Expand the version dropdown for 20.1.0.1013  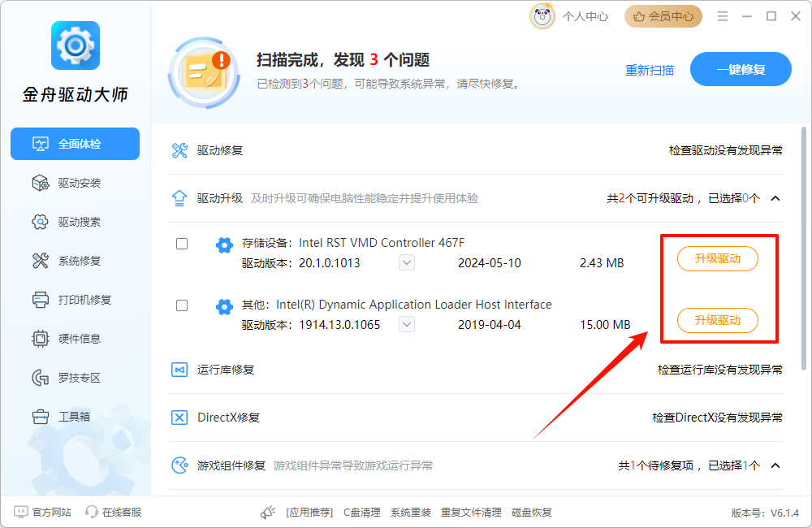(406, 262)
